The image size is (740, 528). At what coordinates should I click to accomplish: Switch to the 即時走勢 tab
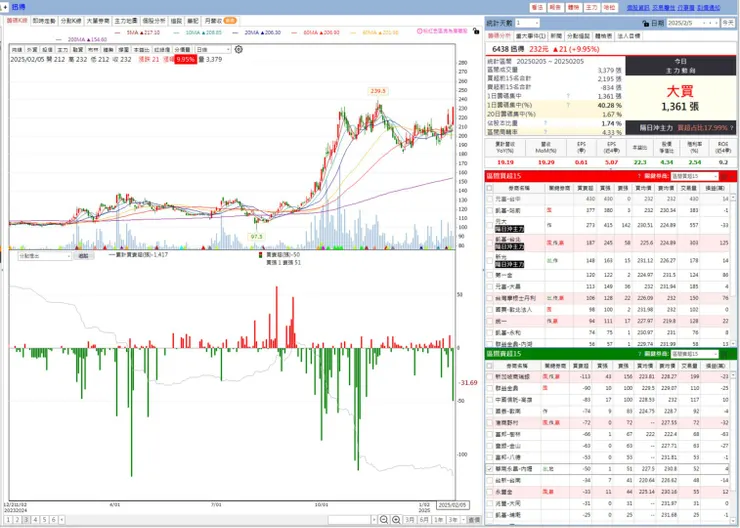44,21
